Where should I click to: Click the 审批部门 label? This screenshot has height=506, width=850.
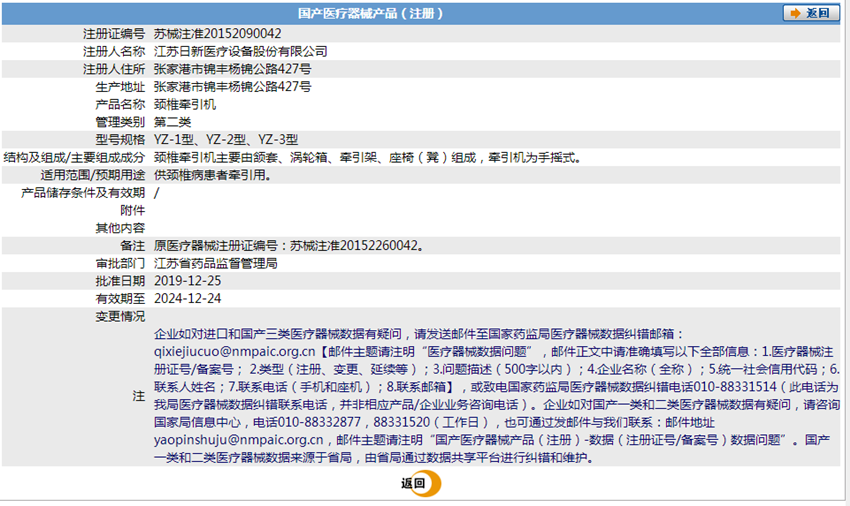(x=120, y=264)
